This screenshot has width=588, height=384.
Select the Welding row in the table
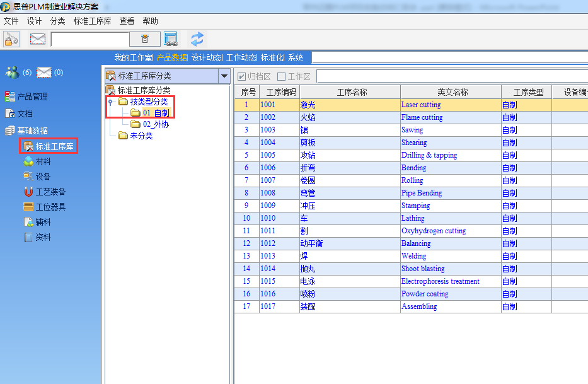tap(413, 256)
